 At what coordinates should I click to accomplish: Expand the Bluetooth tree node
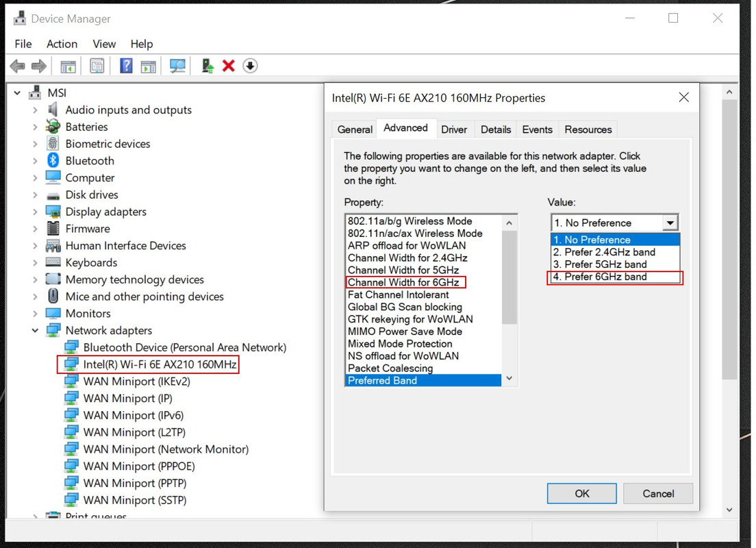coord(35,161)
